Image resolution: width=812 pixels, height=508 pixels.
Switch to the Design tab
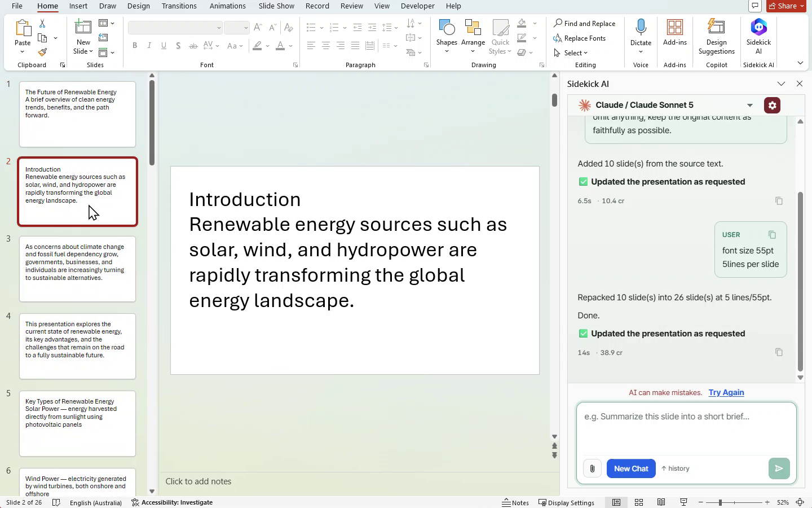point(138,6)
